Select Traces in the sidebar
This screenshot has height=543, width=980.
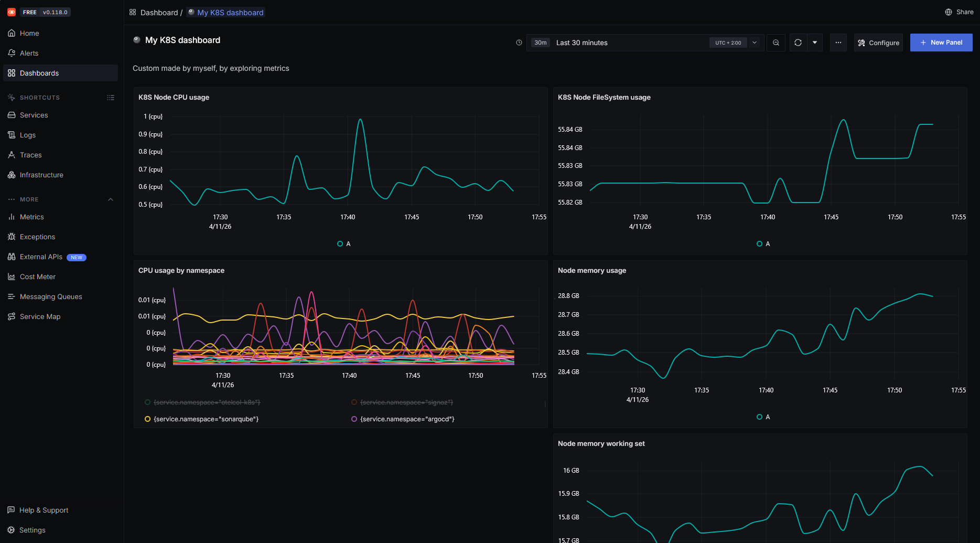point(30,155)
